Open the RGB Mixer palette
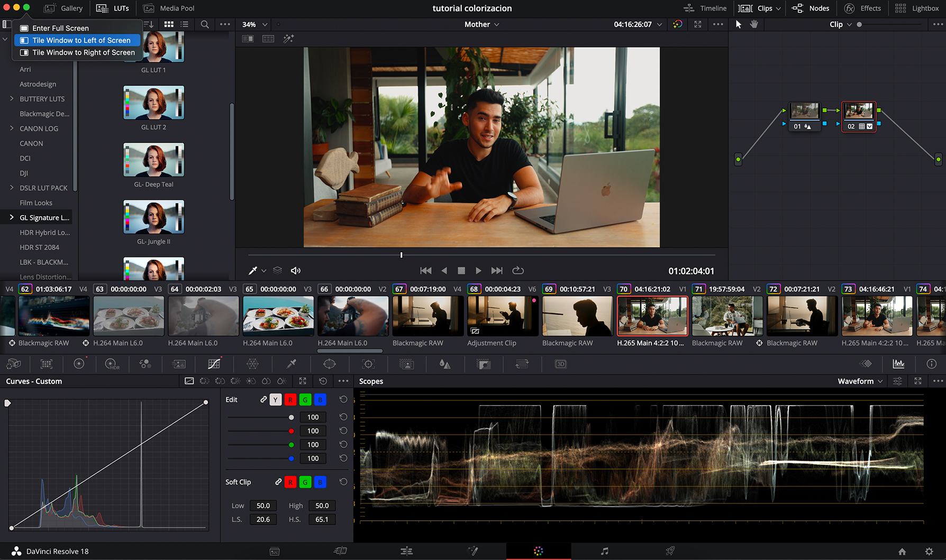 (145, 364)
